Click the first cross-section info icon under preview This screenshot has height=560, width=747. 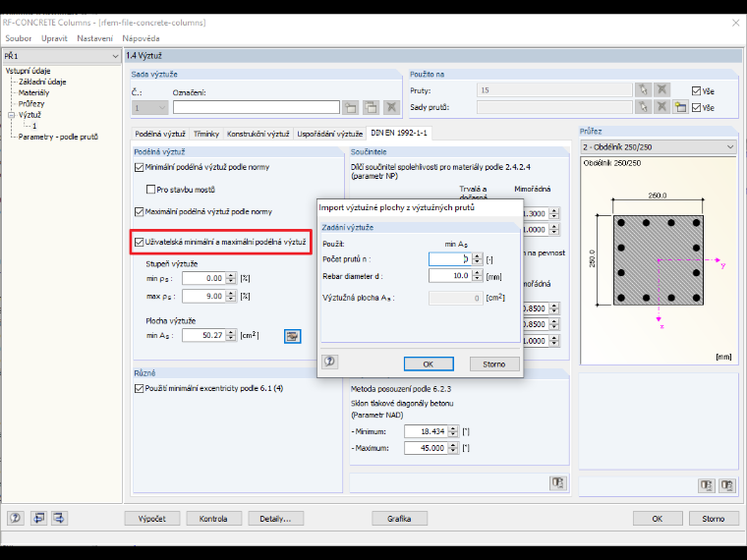tap(707, 485)
